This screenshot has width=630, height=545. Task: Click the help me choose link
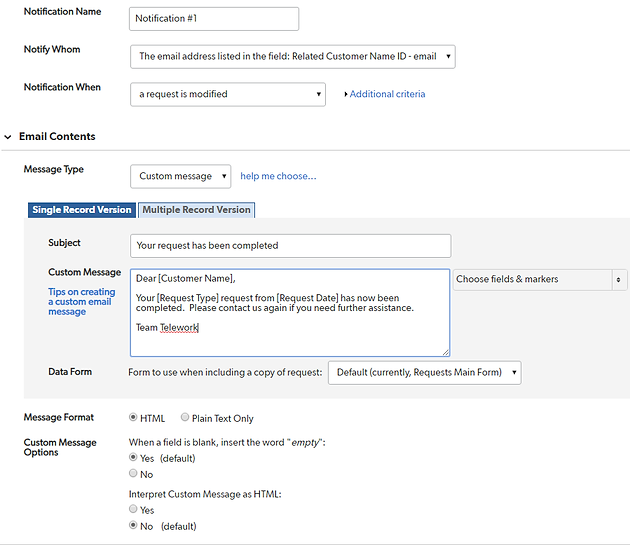(278, 176)
